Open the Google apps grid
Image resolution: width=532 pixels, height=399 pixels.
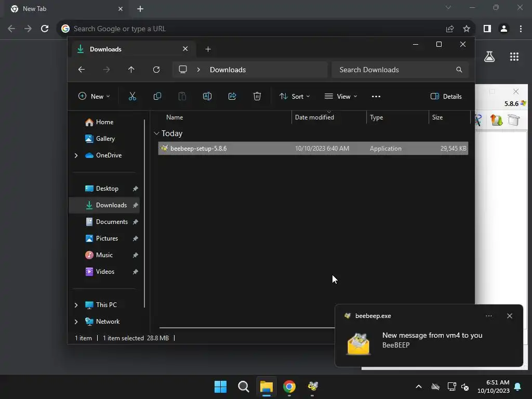(514, 57)
